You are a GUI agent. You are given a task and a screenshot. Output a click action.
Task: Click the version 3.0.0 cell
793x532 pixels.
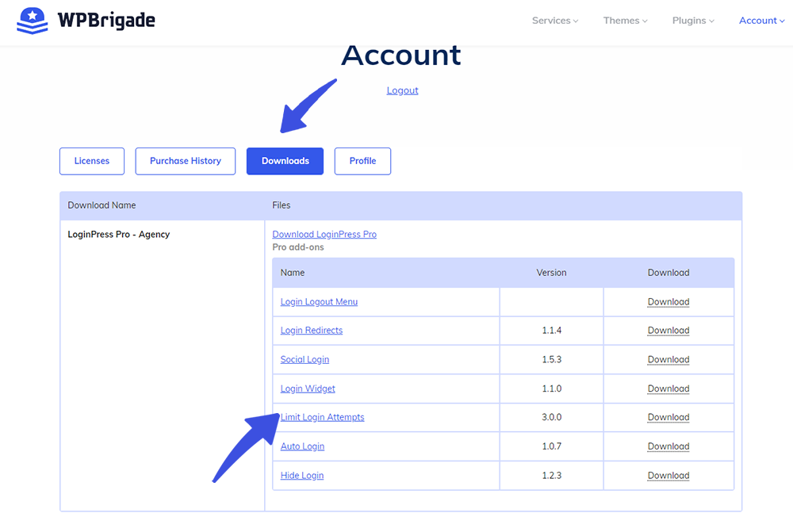[551, 417]
